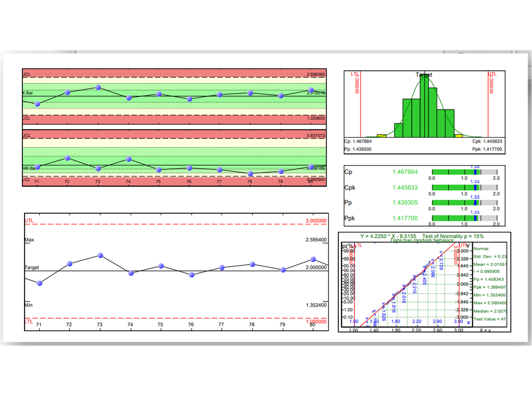Screen dimensions: 532x414
Task: Click the Ppk capability gauge bar
Action: 464,218
